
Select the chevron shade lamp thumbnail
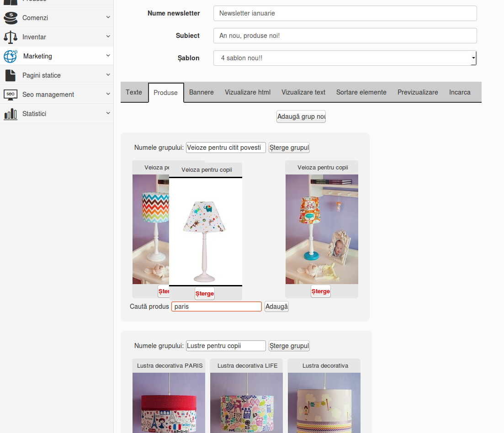pos(151,229)
